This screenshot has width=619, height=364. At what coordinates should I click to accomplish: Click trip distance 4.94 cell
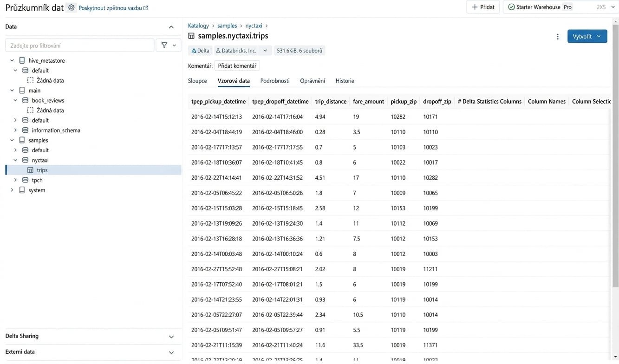click(x=320, y=117)
